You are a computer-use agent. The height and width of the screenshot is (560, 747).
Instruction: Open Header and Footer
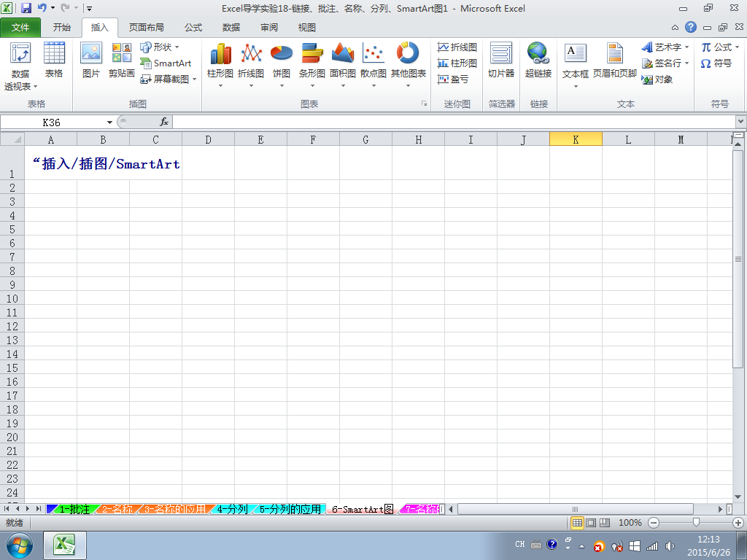point(614,60)
